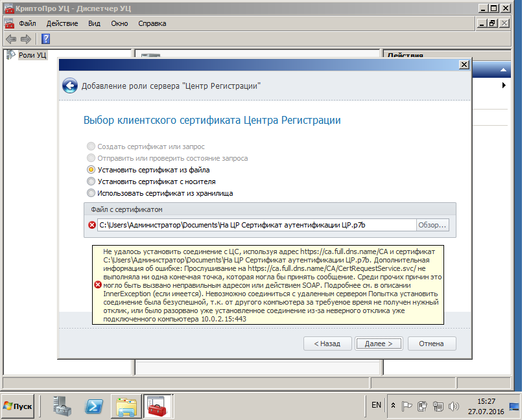Expand the Actions pane submenu arrow
The width and height of the screenshot is (531, 420).
[504, 86]
